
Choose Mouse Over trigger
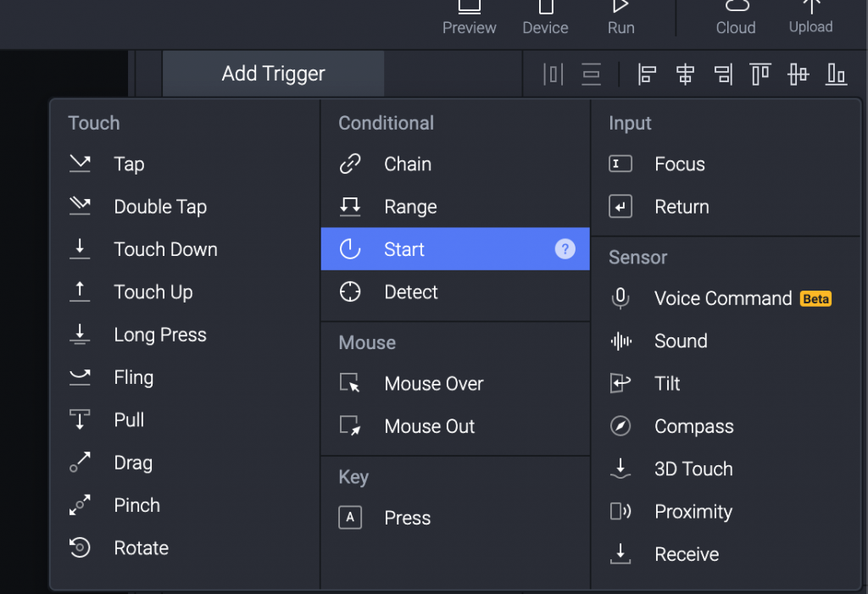pyautogui.click(x=433, y=384)
